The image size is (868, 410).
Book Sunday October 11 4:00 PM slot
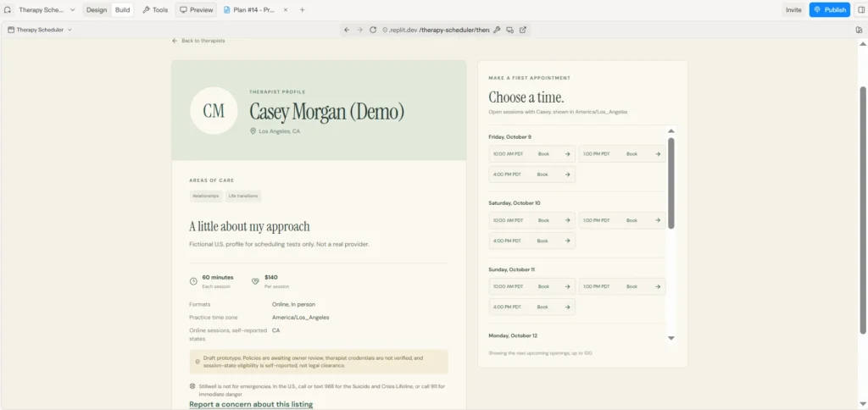pyautogui.click(x=532, y=307)
